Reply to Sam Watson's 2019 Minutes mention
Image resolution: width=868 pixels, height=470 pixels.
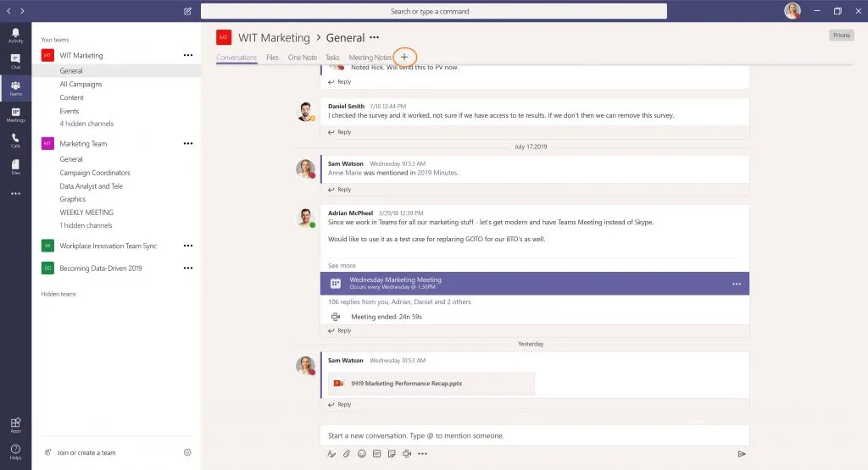pos(339,190)
